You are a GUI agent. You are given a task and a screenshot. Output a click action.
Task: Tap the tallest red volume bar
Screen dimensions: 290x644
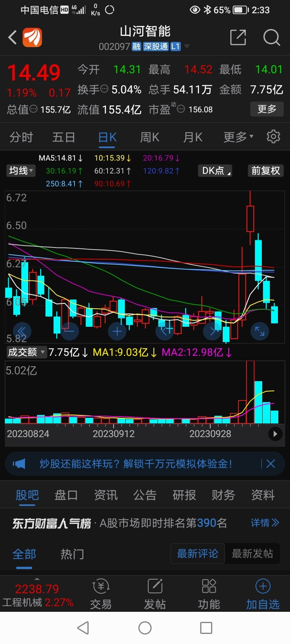(250, 392)
